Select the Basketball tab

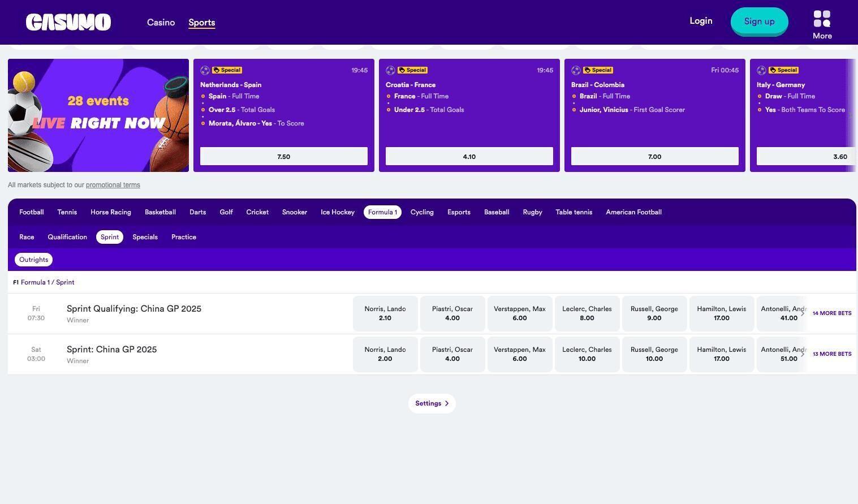[x=160, y=212]
